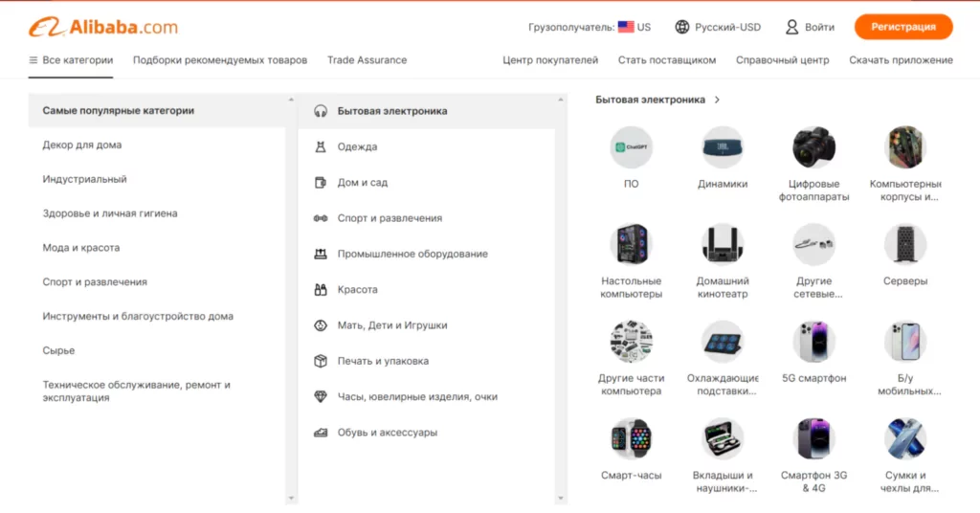
Task: Open Стать поставщиком link
Action: click(667, 60)
